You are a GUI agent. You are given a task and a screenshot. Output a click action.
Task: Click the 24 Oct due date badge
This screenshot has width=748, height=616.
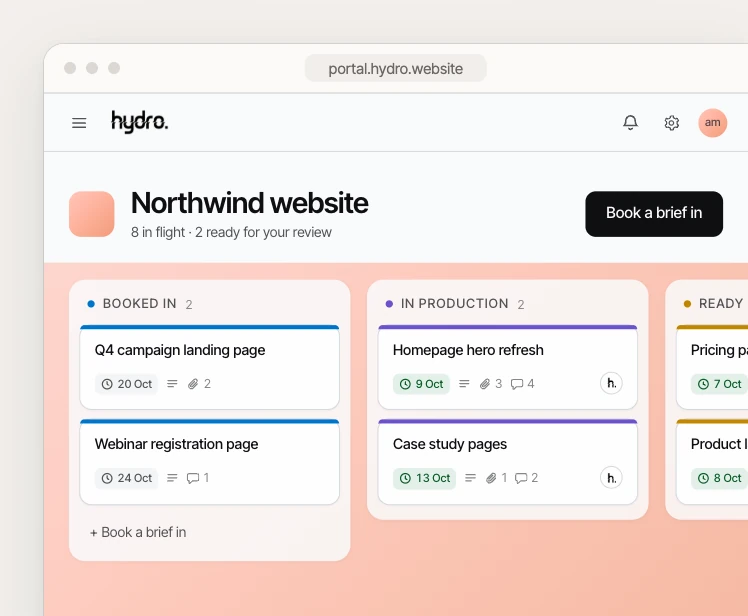[126, 478]
